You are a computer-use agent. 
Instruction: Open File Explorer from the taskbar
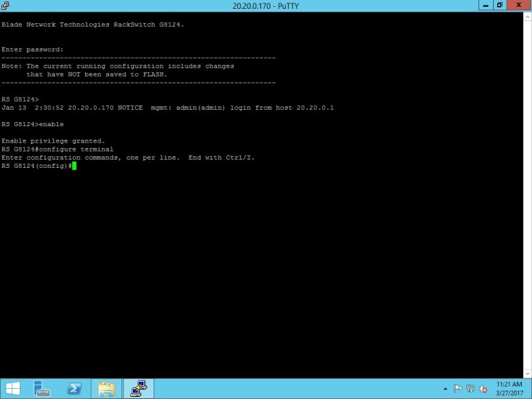tap(106, 389)
